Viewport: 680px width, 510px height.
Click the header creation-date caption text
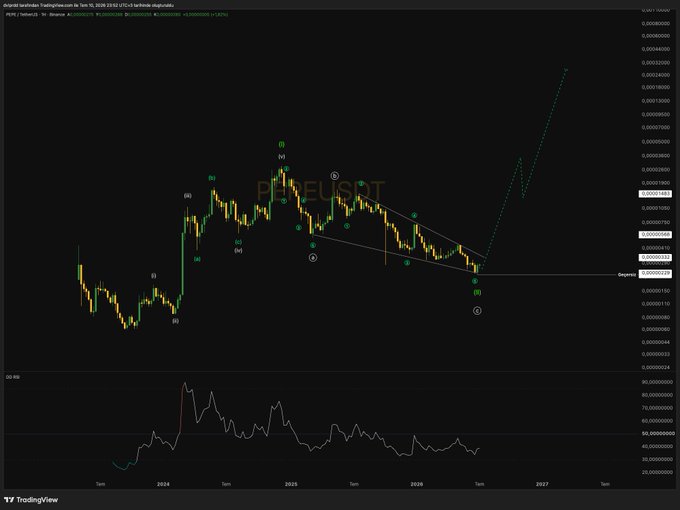tap(88, 5)
